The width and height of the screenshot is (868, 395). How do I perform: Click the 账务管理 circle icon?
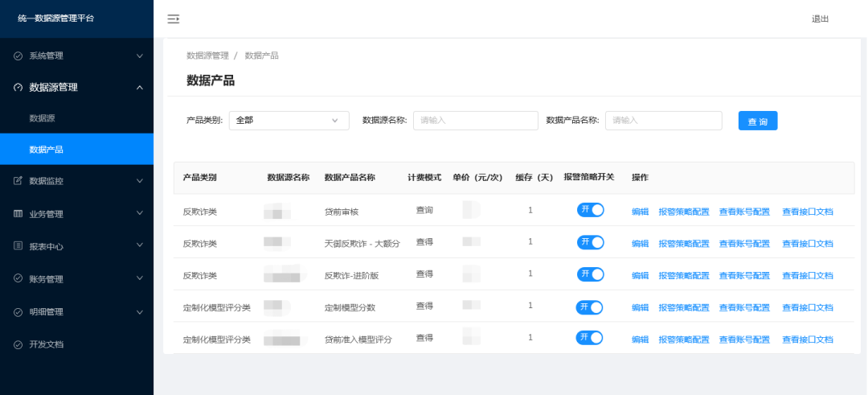(x=18, y=279)
